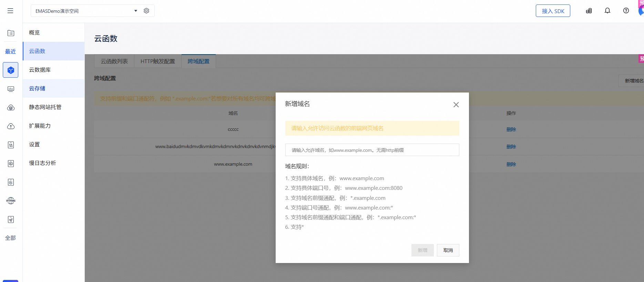Select 最近 in the left rail
Viewport: 644px width, 282px height.
(x=10, y=51)
